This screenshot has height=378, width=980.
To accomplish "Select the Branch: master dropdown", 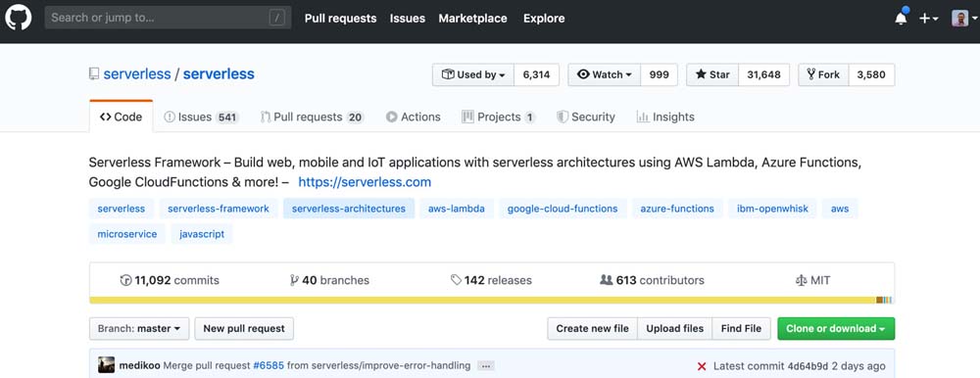I will pyautogui.click(x=139, y=329).
